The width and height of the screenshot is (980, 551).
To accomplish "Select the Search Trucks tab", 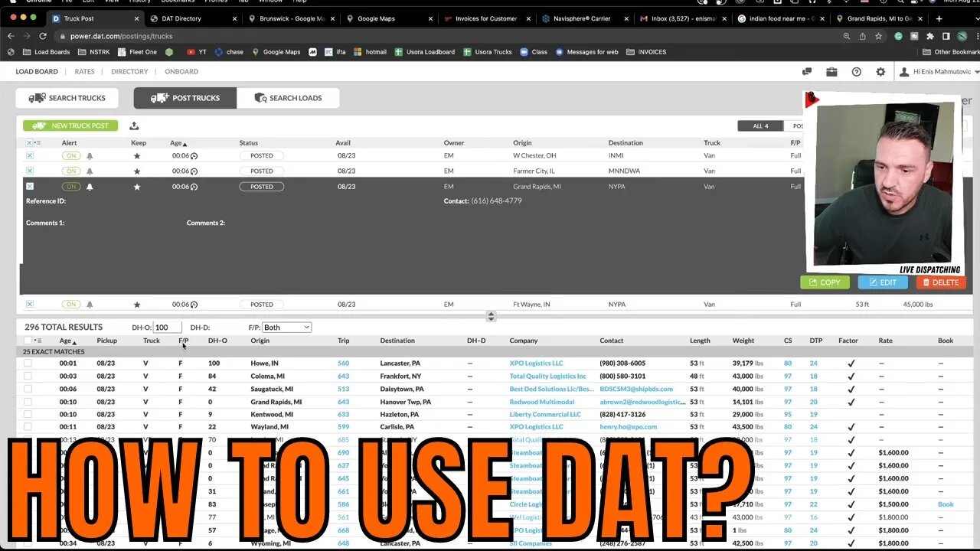I will [x=67, y=98].
